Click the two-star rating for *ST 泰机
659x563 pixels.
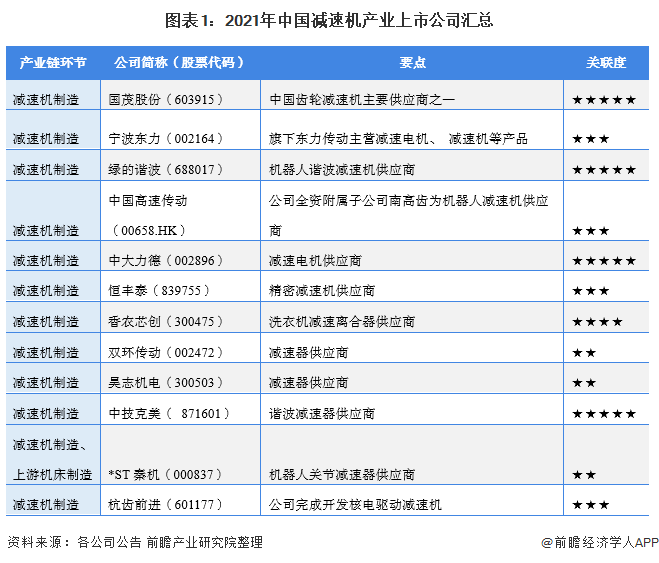(584, 474)
